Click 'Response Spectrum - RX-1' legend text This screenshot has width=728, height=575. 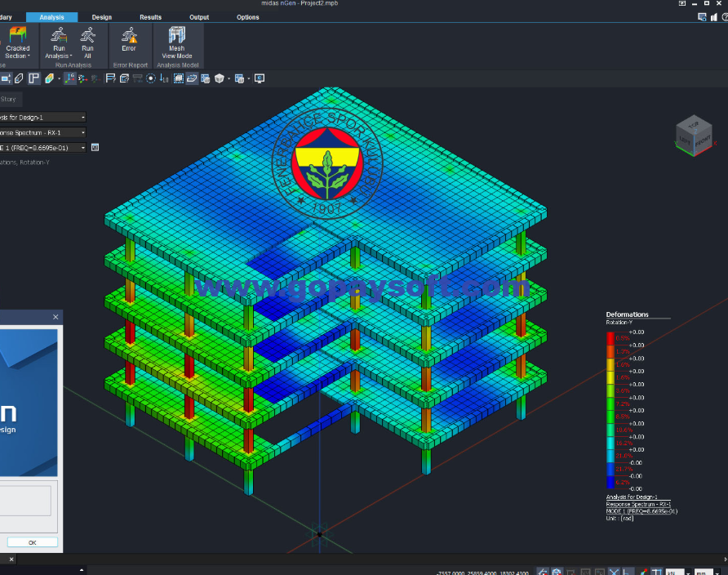pyautogui.click(x=638, y=505)
